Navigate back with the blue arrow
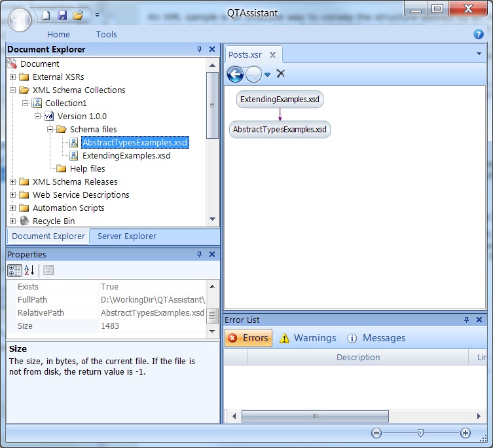 (235, 74)
